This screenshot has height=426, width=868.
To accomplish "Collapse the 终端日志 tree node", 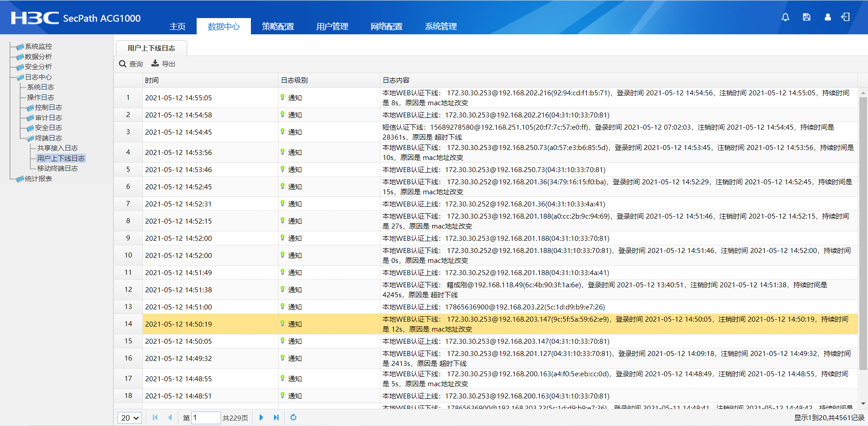I will [30, 138].
